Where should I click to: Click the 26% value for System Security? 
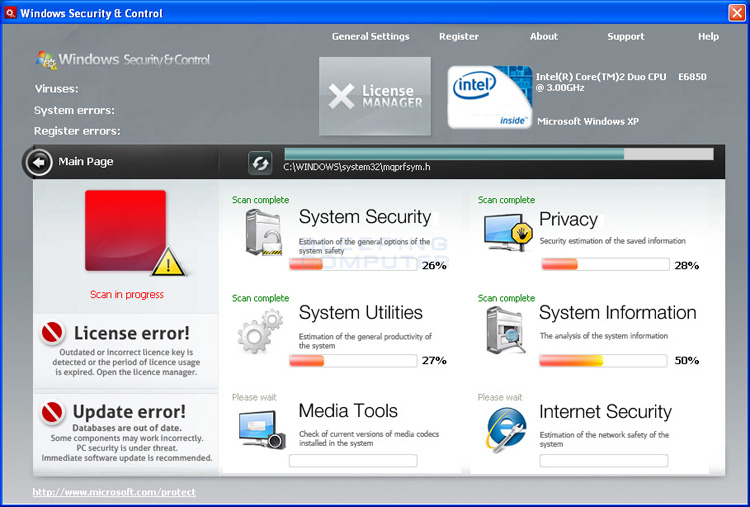point(434,265)
